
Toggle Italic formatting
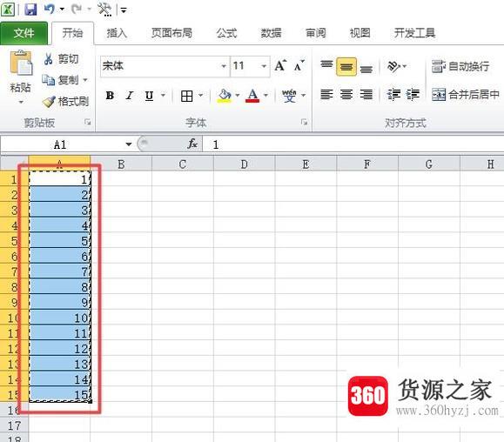tap(130, 96)
